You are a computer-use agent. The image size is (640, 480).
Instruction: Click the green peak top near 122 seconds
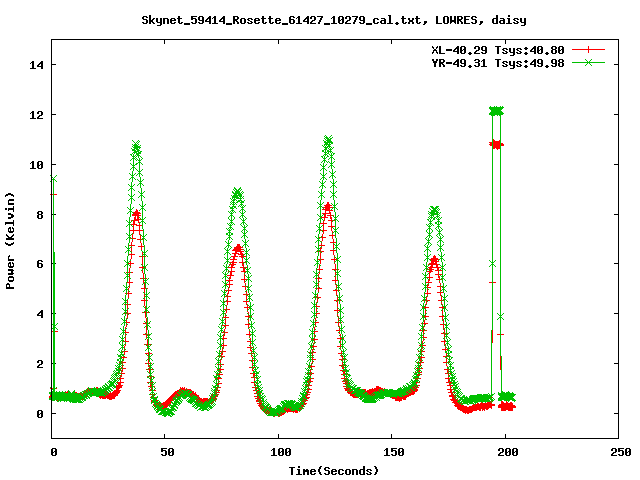[328, 141]
